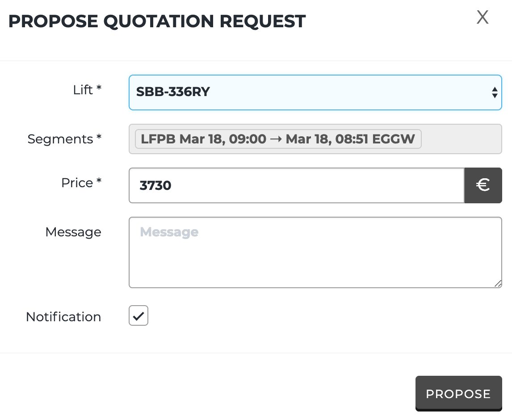
Task: Click empty area of Segments field
Action: pos(460,139)
